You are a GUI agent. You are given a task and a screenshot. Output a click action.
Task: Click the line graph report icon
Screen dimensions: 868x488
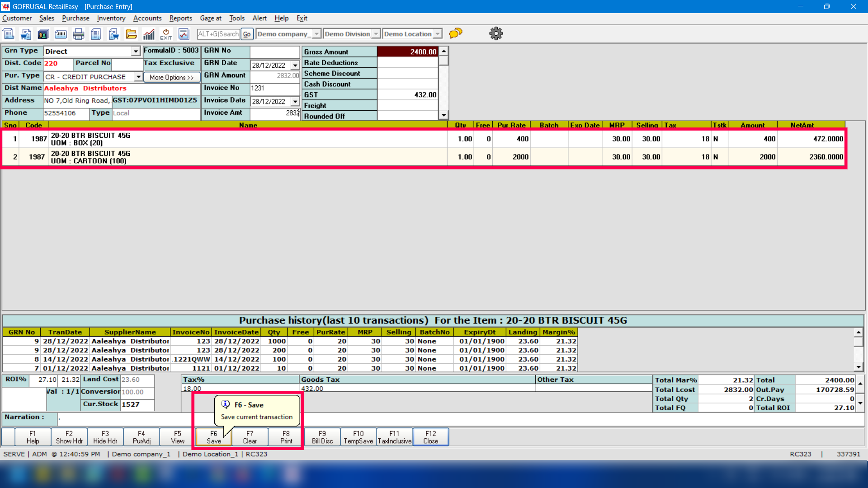(184, 34)
